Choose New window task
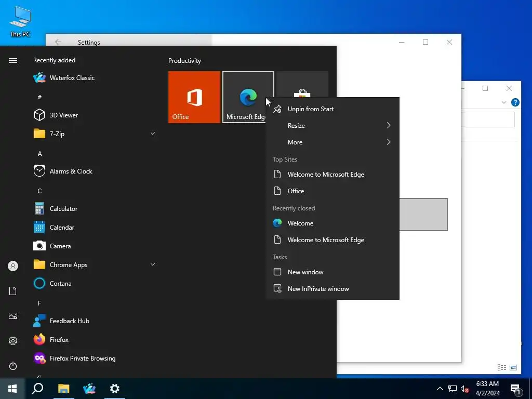 332,272
